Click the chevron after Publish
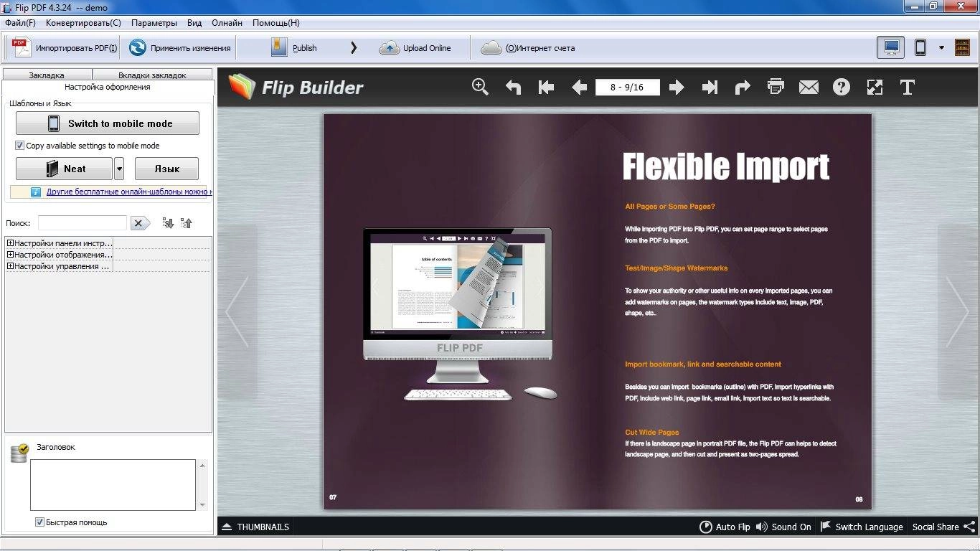Screen dimensions: 980x551 tap(353, 48)
